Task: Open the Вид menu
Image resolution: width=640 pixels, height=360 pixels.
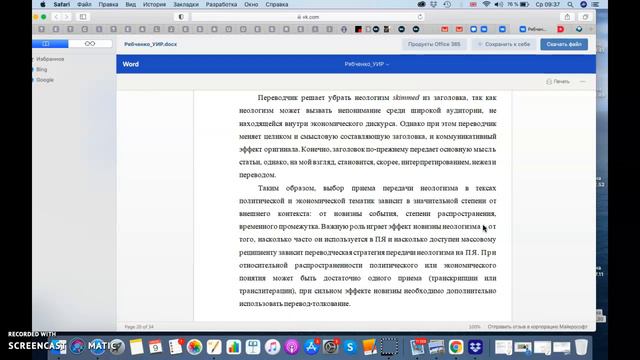Action: [131, 4]
